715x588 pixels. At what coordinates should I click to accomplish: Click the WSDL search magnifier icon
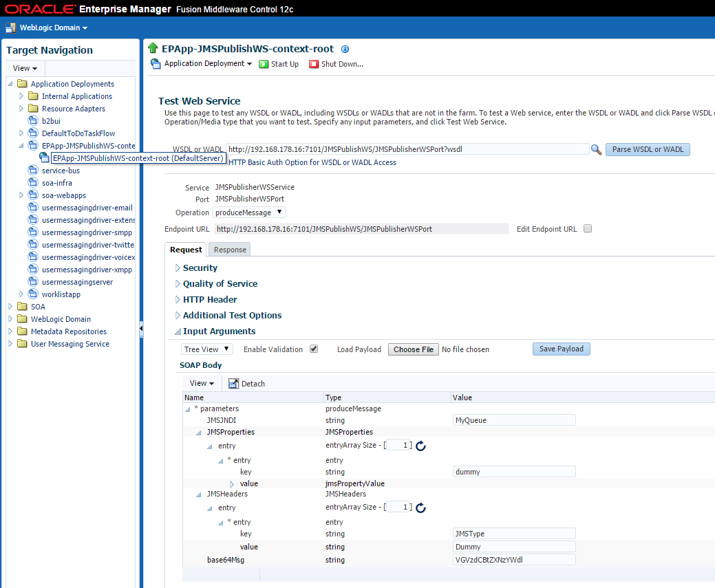(596, 149)
